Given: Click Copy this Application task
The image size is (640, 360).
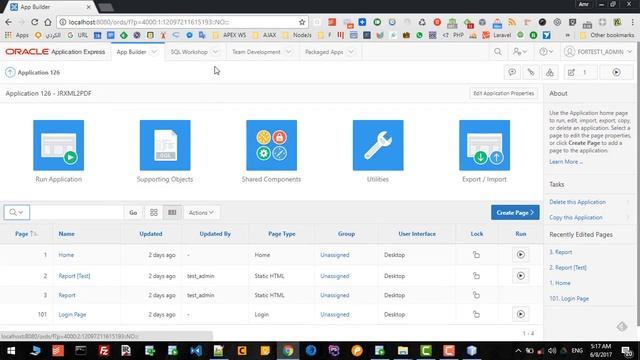Looking at the screenshot, I should click(576, 217).
